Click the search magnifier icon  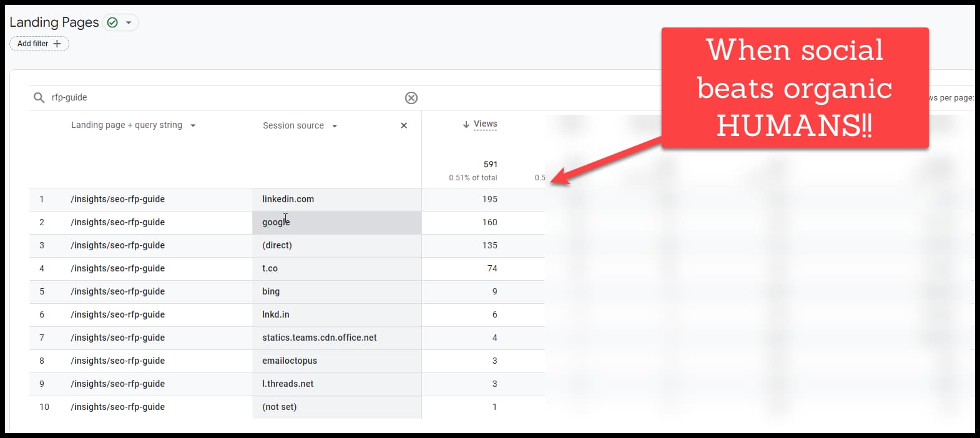click(39, 98)
